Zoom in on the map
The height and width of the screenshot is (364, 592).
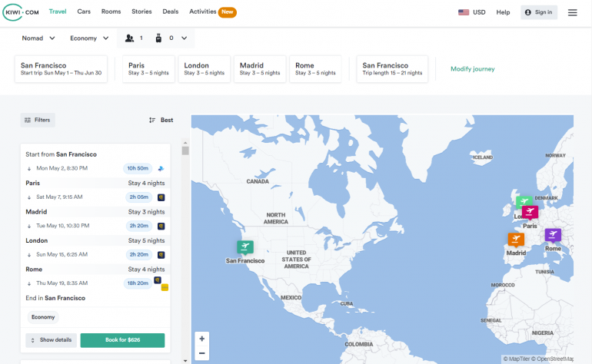pos(202,339)
